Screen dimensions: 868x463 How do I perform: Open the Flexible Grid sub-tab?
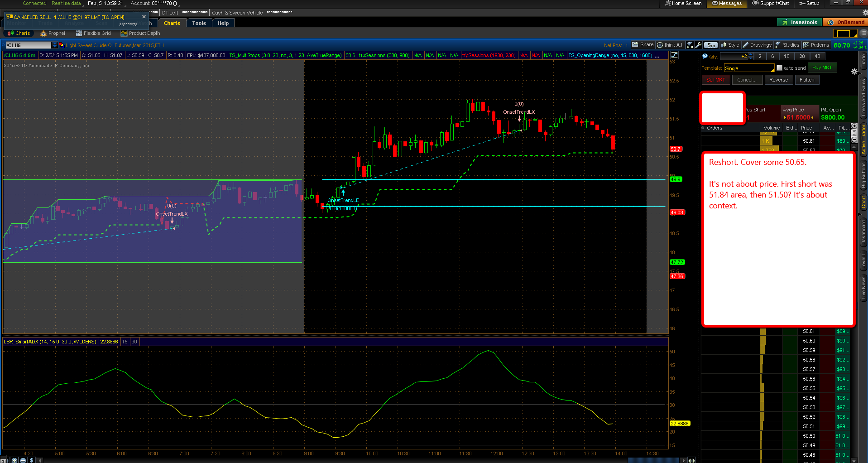click(93, 33)
